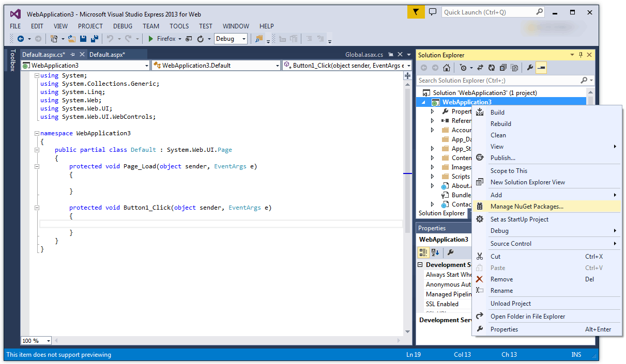Toggle Alphabetical sort in Properties panel

coord(435,252)
